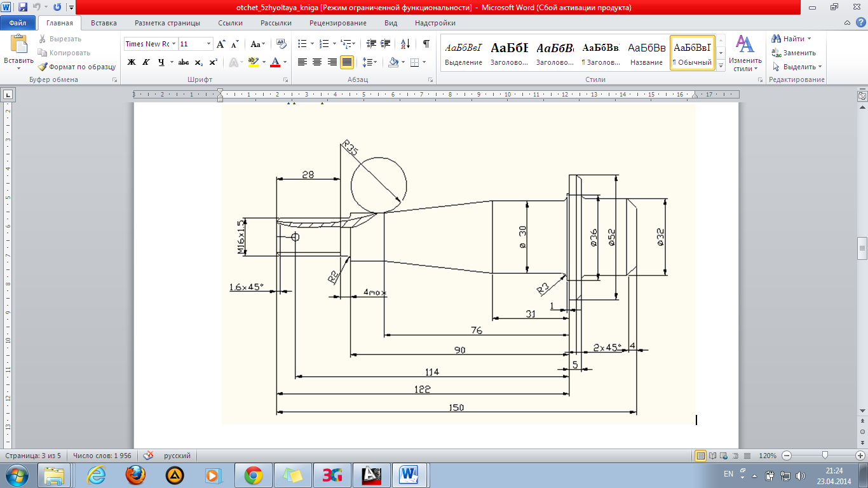Switch to the Вид tab
The image size is (868, 488).
pyautogui.click(x=391, y=23)
